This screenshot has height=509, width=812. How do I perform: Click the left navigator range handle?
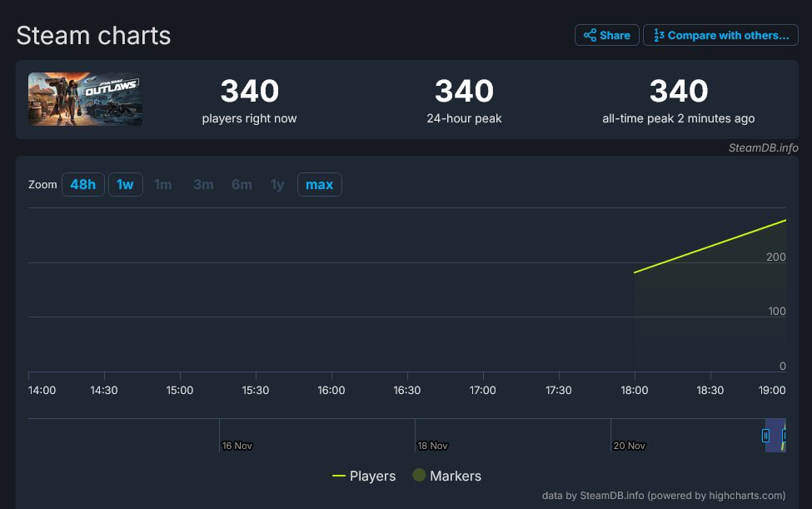point(765,436)
